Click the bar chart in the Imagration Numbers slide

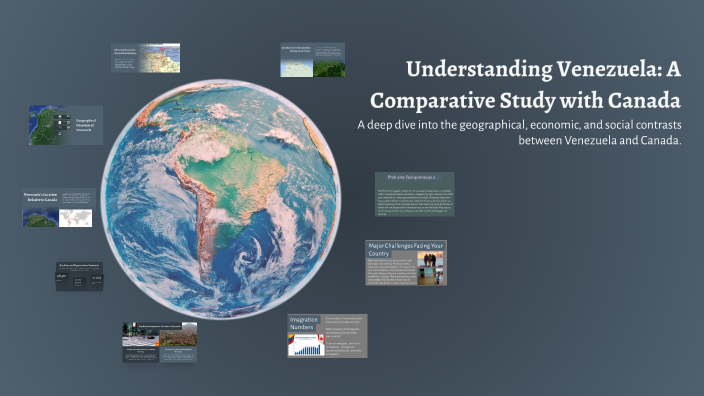pyautogui.click(x=306, y=345)
